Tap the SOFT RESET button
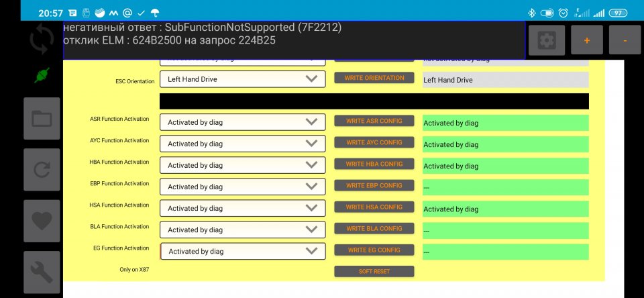The width and height of the screenshot is (644, 298). click(x=374, y=271)
